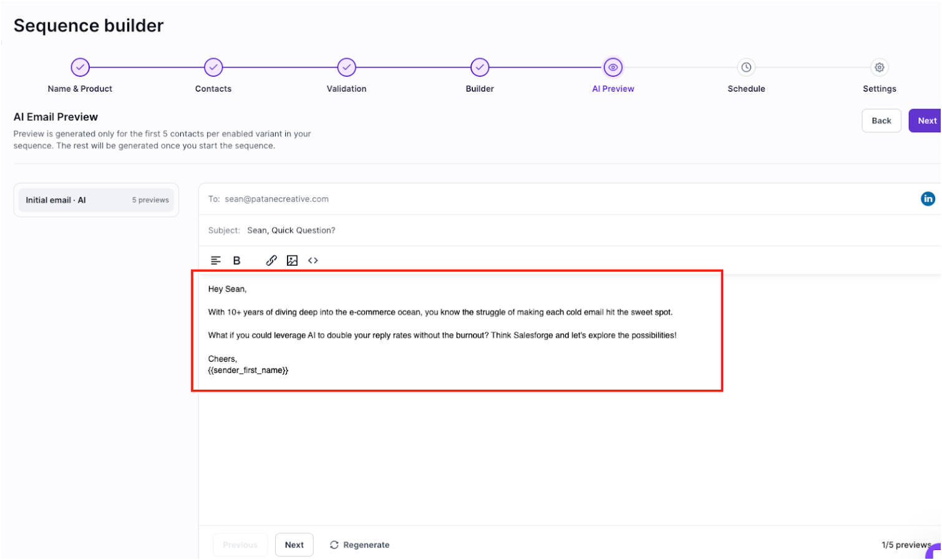Image resolution: width=942 pixels, height=560 pixels.
Task: Open the code view with the angle-brackets icon
Action: pyautogui.click(x=313, y=261)
